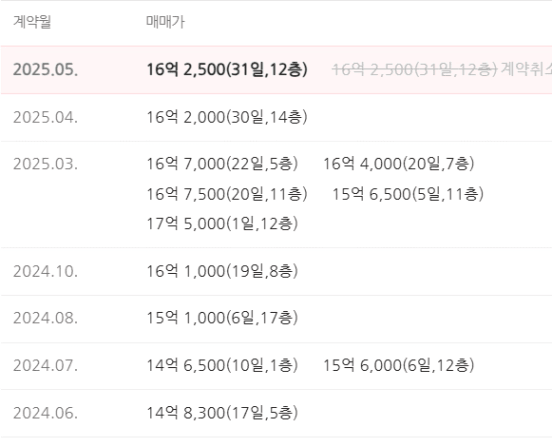Image resolution: width=552 pixels, height=447 pixels.
Task: Click the 16억 4,000(20일,7층) price entry
Action: tap(399, 164)
